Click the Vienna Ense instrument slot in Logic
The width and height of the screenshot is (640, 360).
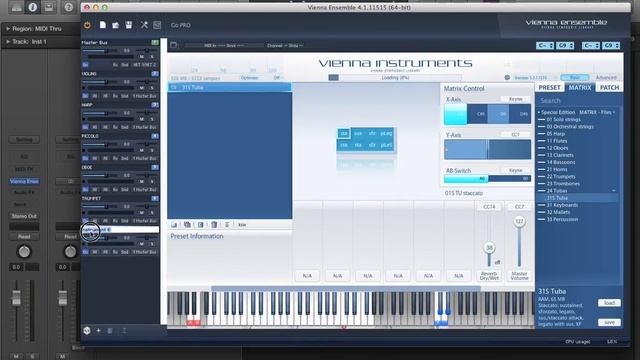tap(24, 181)
